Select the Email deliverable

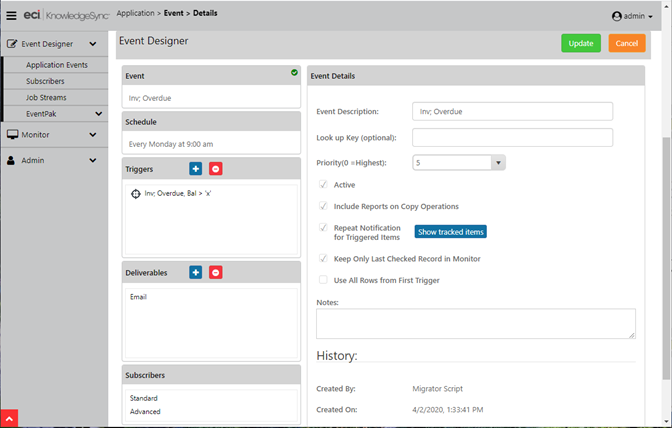click(138, 297)
